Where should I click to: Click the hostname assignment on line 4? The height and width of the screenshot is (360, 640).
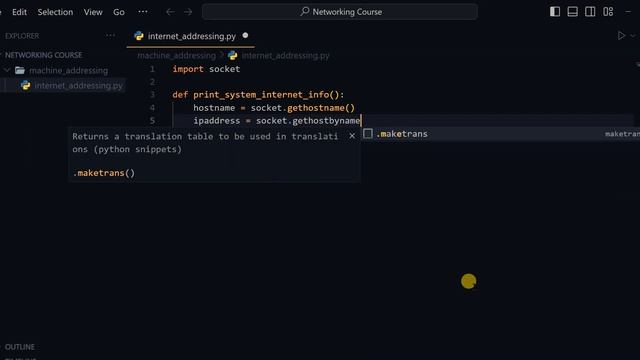[274, 108]
